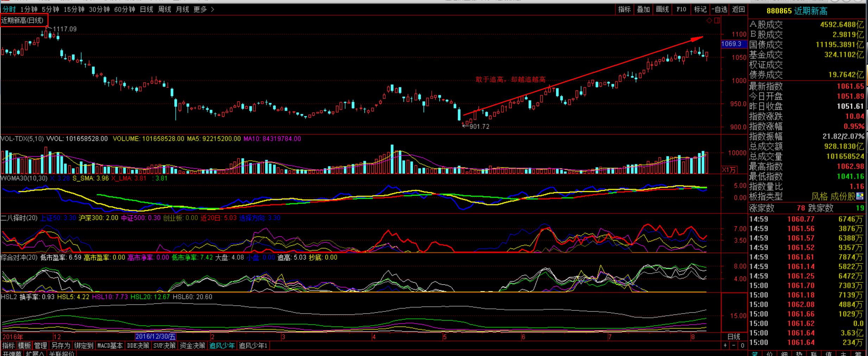Click the 日线 period label at bottom right
The width and height of the screenshot is (868, 356).
[734, 337]
